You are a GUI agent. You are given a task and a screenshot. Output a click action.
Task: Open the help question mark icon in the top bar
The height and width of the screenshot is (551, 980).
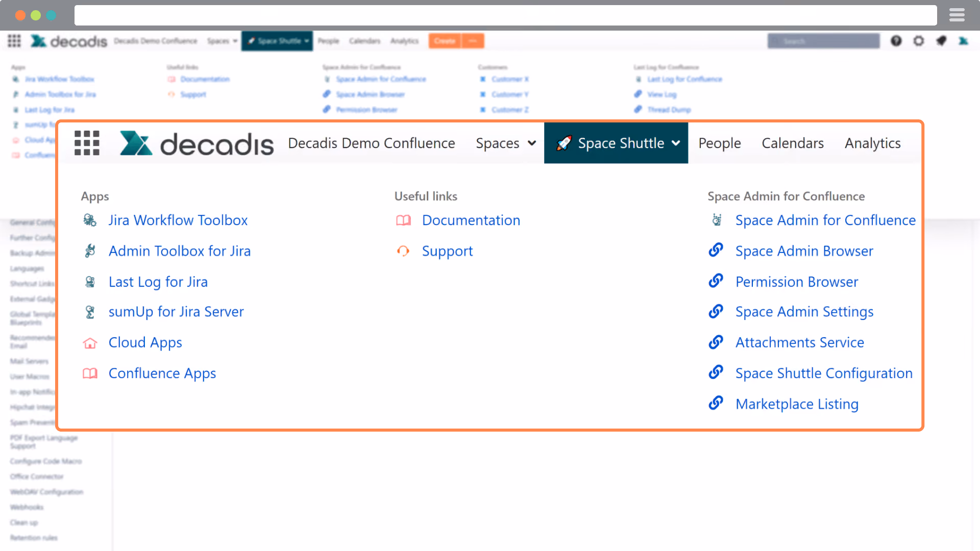[x=896, y=41]
